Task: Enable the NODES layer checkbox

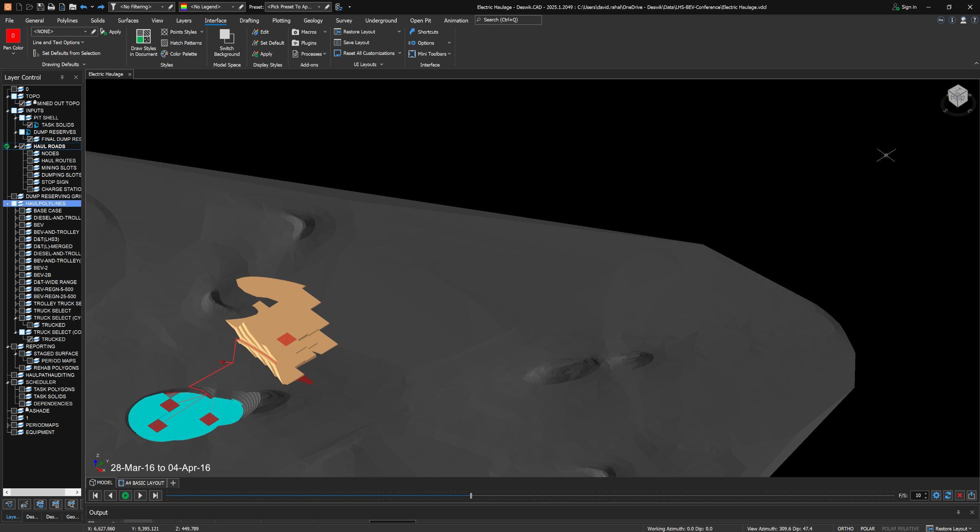Action: point(30,153)
